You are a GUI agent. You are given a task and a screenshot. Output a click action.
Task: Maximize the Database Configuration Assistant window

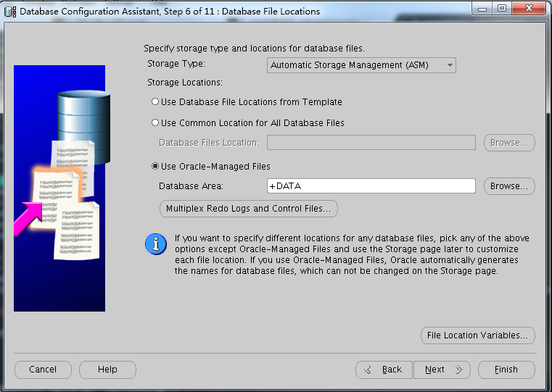pyautogui.click(x=502, y=9)
